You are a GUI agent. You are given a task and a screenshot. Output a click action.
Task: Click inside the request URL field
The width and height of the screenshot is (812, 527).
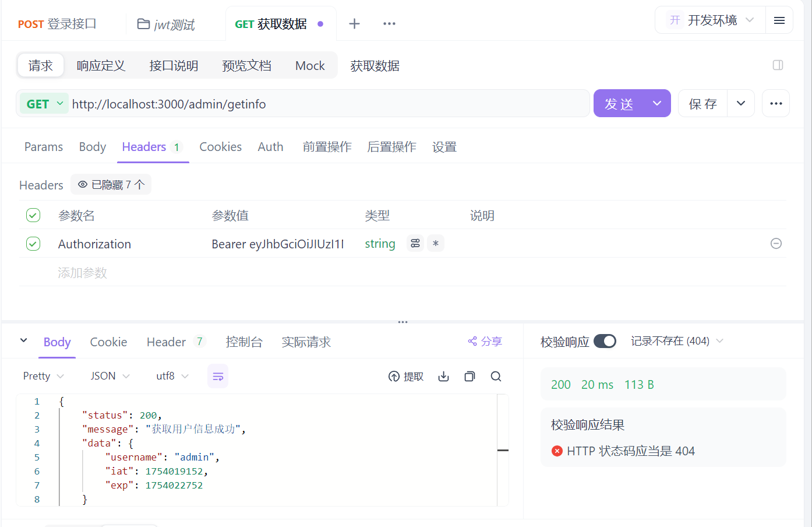tap(291, 103)
